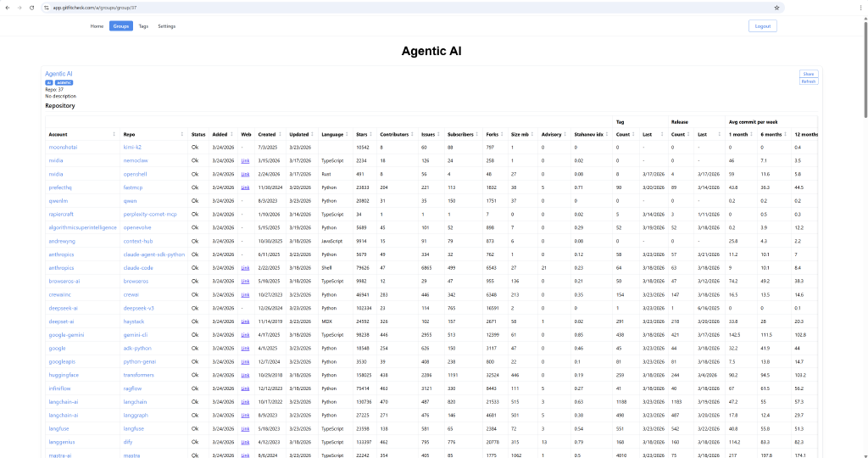Viewport: 868px width, 458px height.
Task: Click the sort icon beside Created
Action: coord(280,135)
